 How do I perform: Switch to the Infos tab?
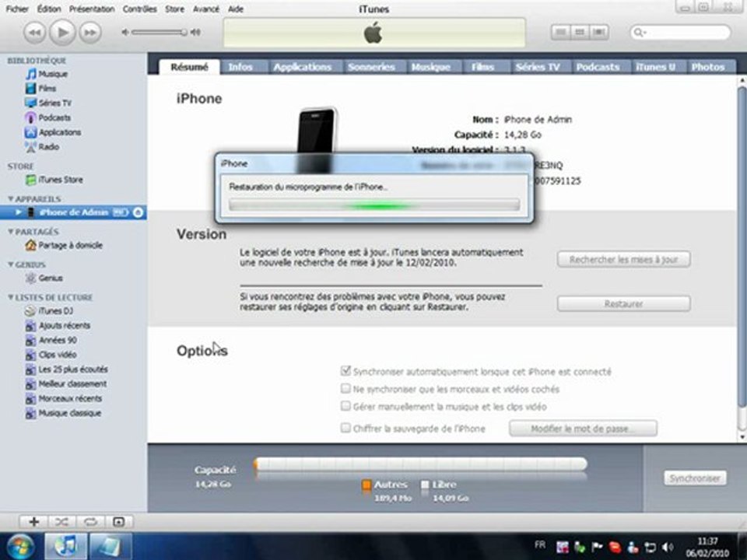[x=240, y=67]
